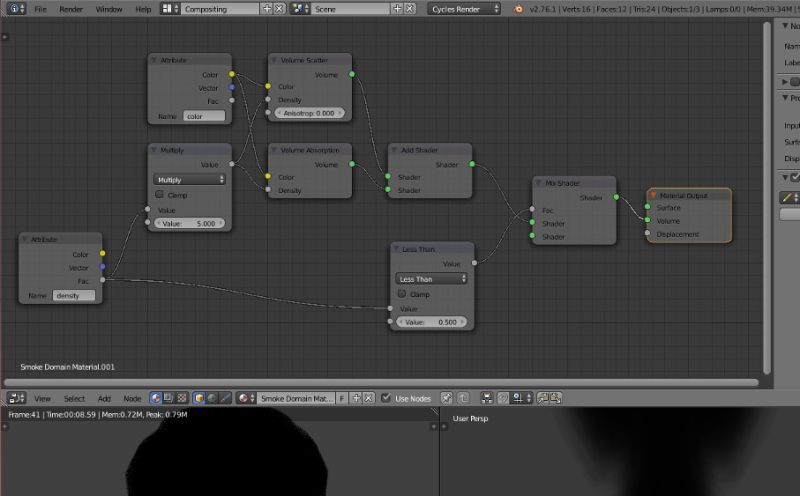Viewport: 800px width, 496px height.
Task: Delete the Compositing screen layout
Action: click(279, 9)
